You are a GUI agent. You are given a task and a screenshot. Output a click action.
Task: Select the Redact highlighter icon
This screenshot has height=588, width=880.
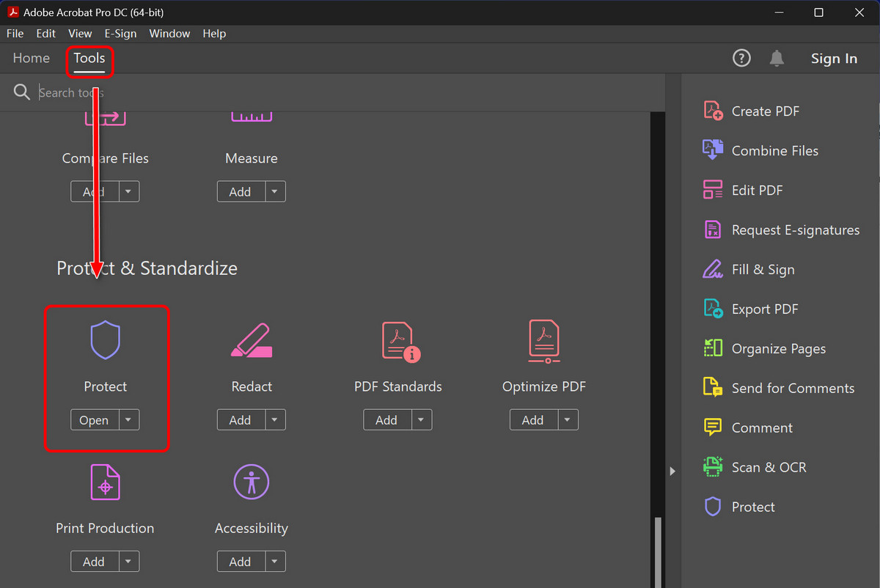tap(251, 339)
